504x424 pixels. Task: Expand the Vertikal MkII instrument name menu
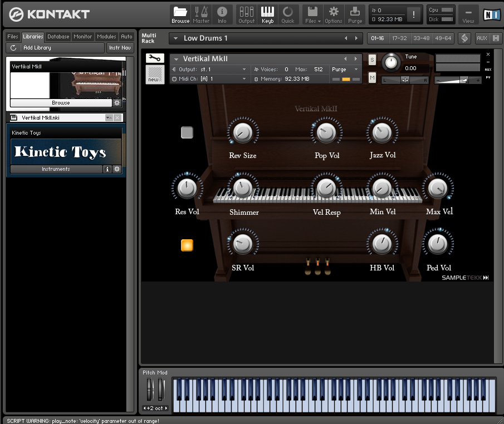[x=176, y=59]
